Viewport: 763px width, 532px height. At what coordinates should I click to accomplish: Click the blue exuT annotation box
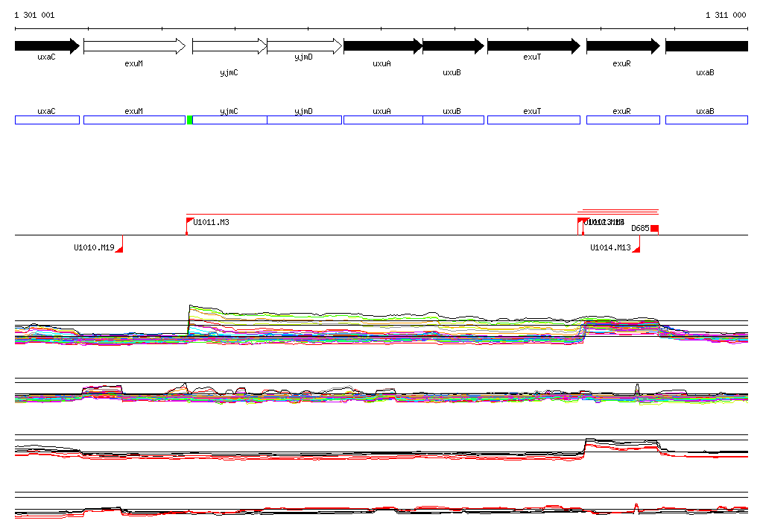534,120
